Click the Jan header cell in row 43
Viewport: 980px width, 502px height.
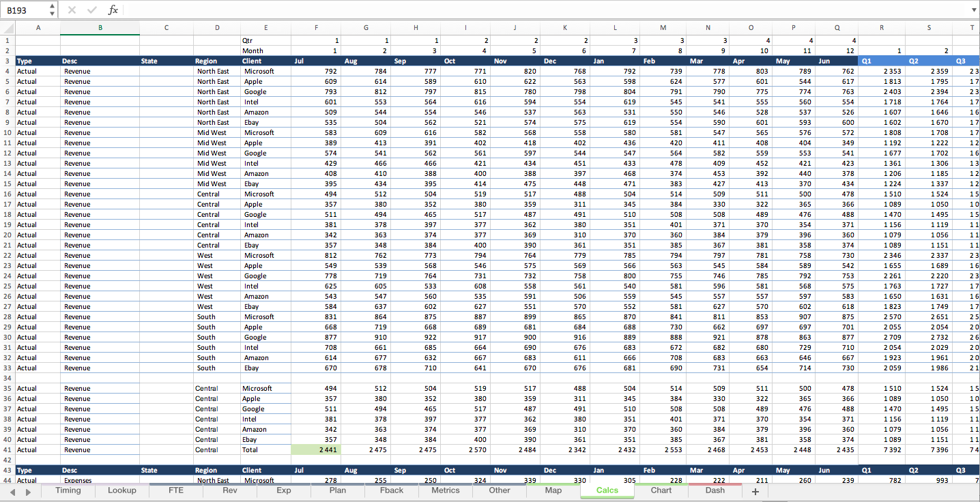pos(615,470)
